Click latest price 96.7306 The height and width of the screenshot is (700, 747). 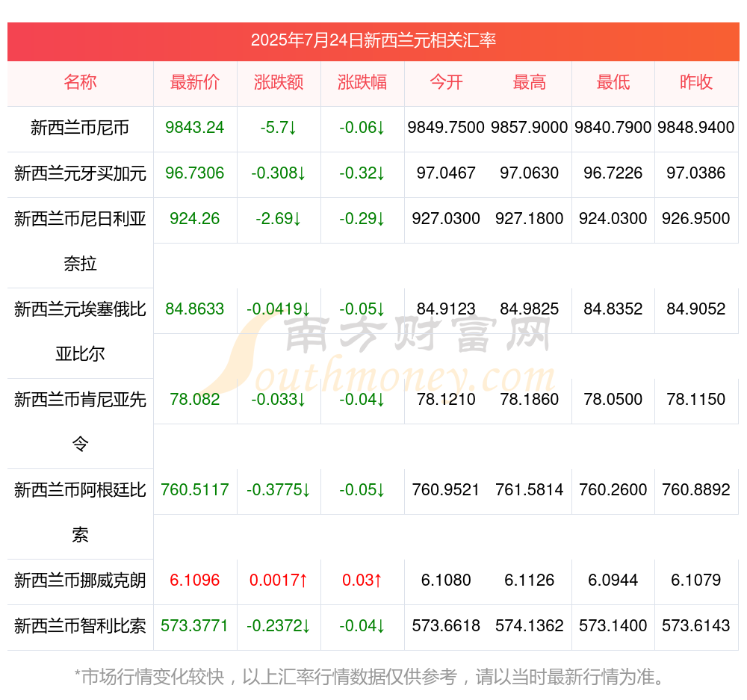point(195,173)
